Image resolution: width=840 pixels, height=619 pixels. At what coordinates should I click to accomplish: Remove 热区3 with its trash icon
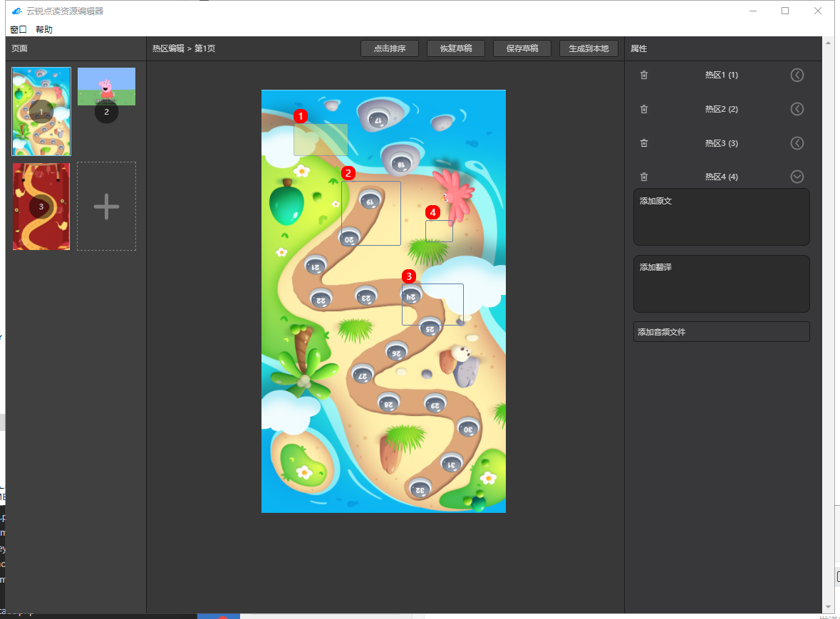pos(644,143)
